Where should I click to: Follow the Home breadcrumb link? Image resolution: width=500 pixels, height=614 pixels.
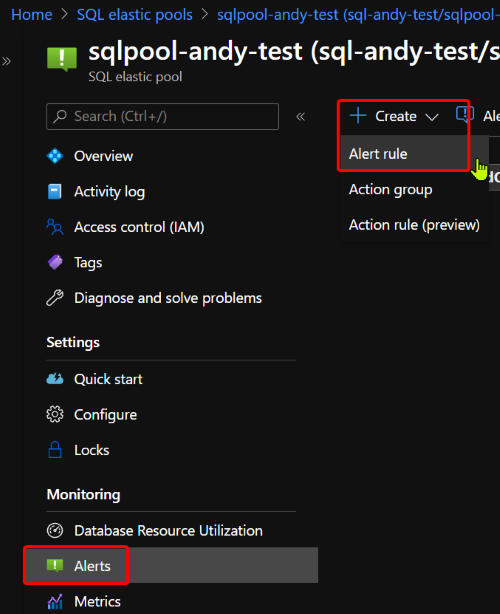click(x=32, y=15)
